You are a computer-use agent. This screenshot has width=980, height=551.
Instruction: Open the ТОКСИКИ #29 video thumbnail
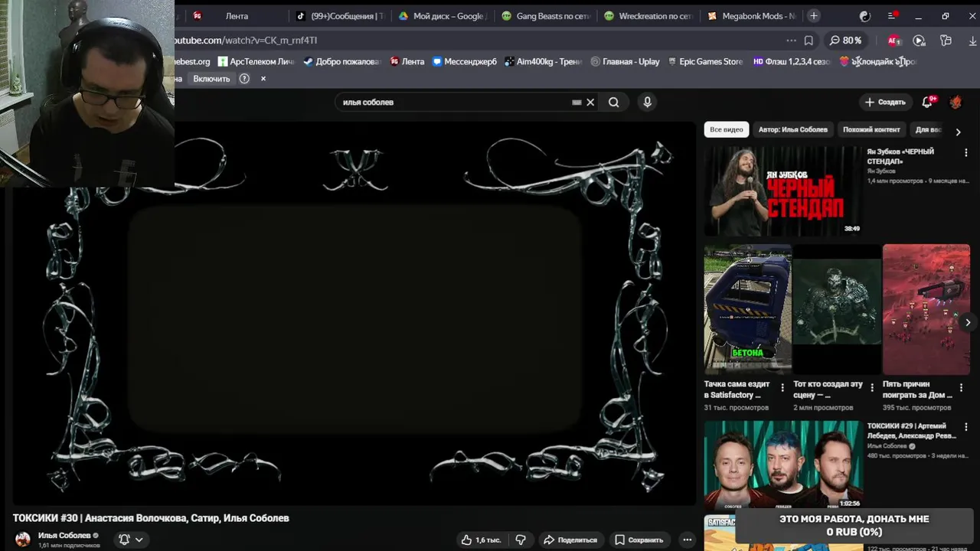point(782,465)
